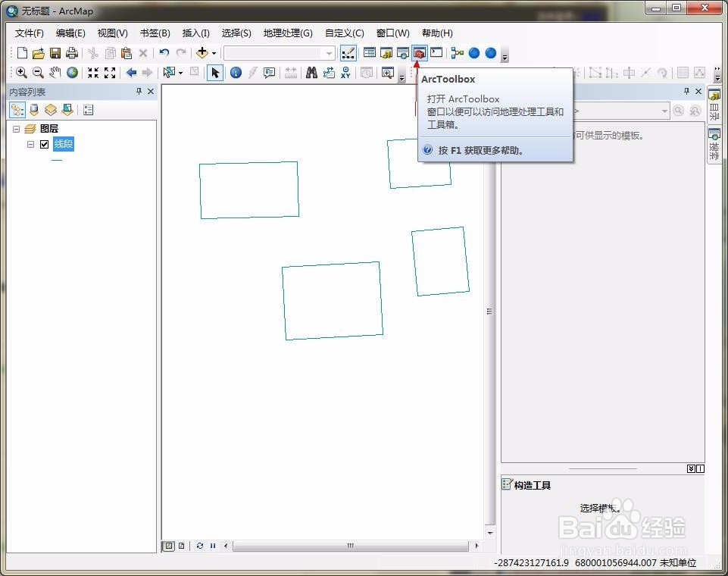Collapse the 图层 data frame node
The height and width of the screenshot is (576, 728).
(x=16, y=129)
